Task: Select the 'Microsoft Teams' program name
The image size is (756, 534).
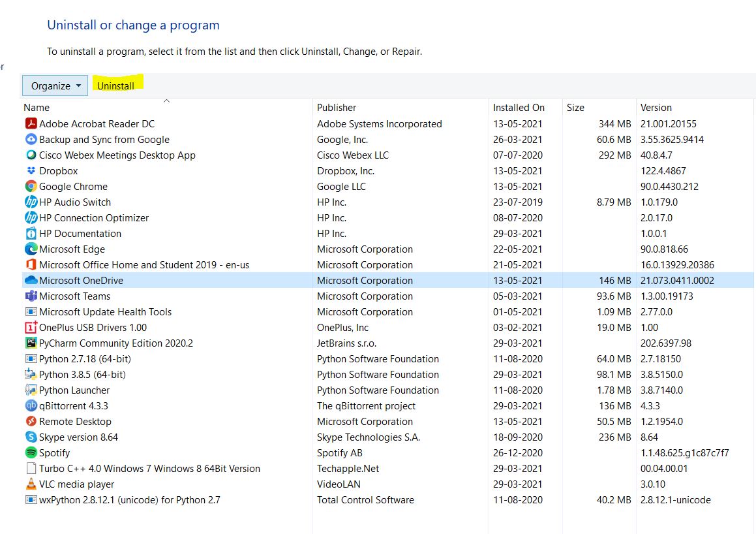Action: pos(75,296)
